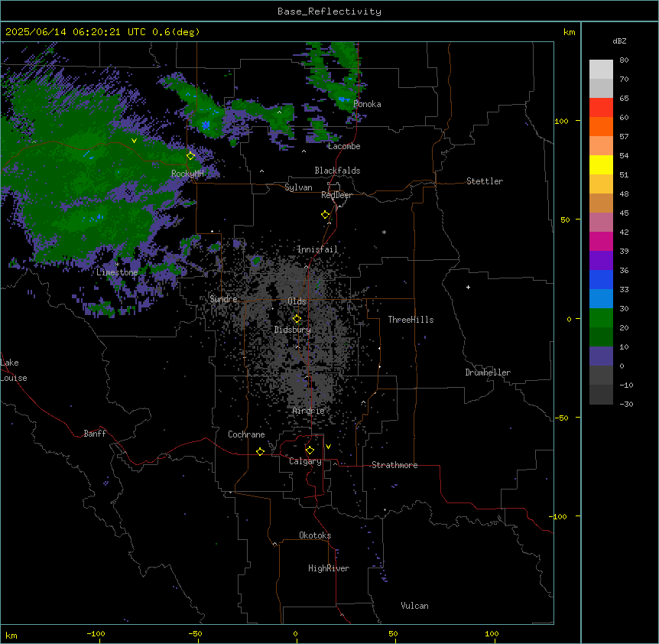This screenshot has width=659, height=644.
Task: Click the yellow V marker northeast of Calgary
Action: (x=328, y=447)
